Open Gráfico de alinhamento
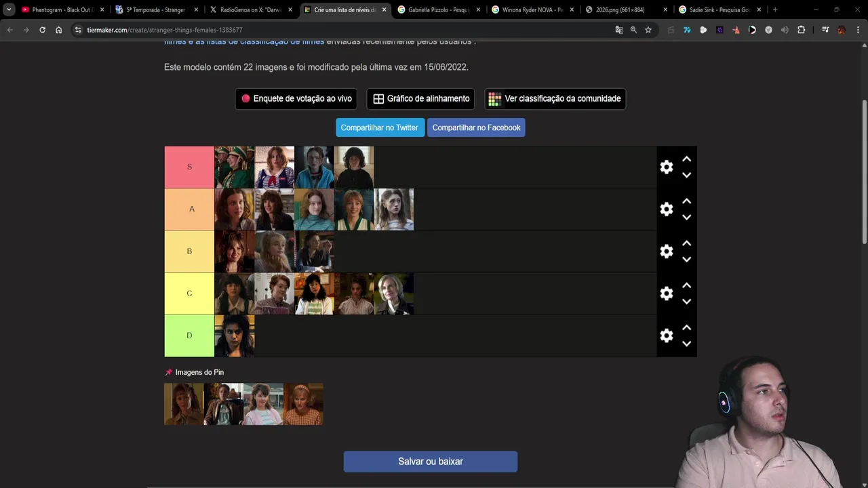Screen dimensions: 868x488 [x=421, y=98]
